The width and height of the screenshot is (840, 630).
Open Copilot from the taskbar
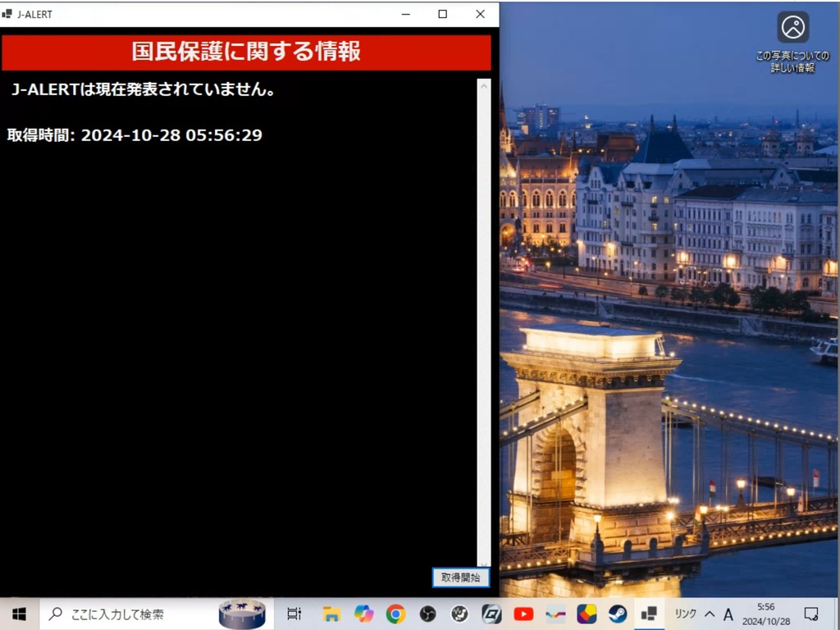pyautogui.click(x=363, y=614)
